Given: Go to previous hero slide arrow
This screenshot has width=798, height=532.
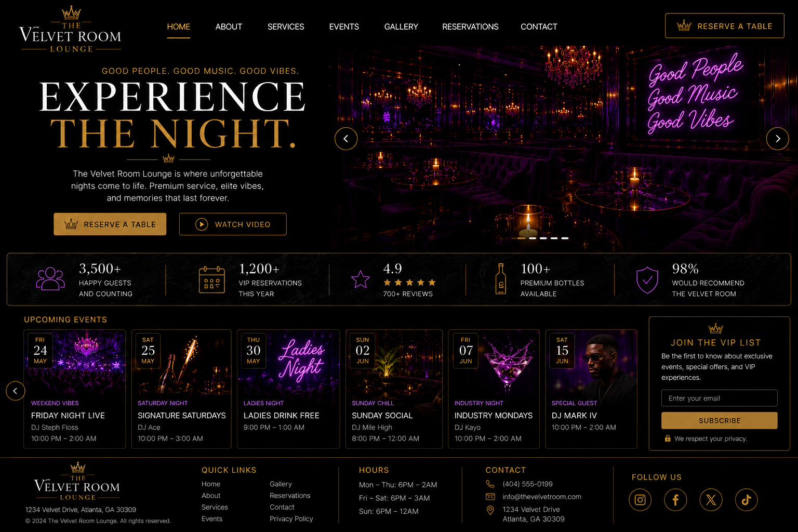Looking at the screenshot, I should pyautogui.click(x=346, y=139).
